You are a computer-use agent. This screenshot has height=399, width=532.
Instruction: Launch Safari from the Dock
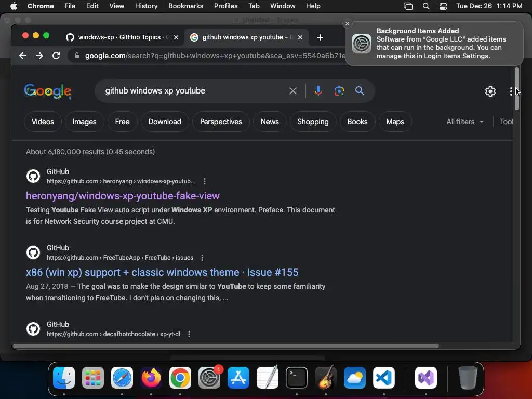(122, 377)
